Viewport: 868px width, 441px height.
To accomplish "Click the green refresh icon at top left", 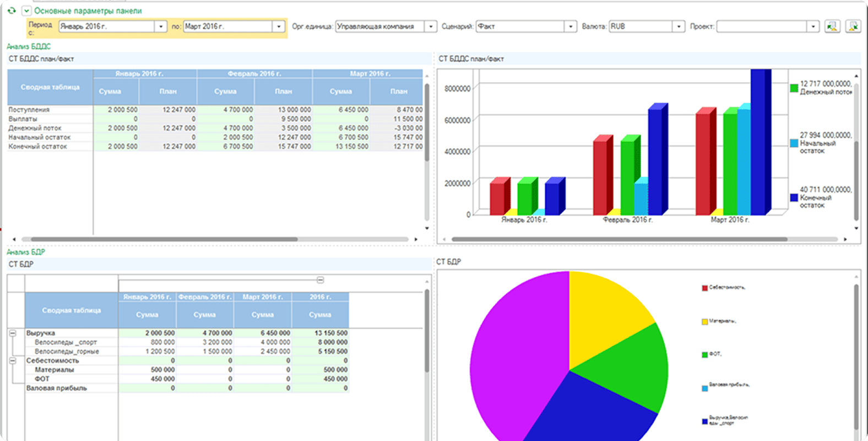I will (x=12, y=10).
